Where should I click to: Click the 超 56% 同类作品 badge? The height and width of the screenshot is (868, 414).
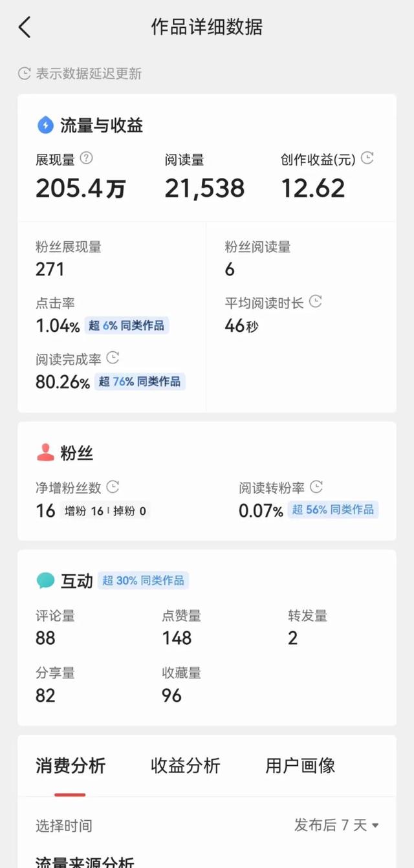(332, 510)
